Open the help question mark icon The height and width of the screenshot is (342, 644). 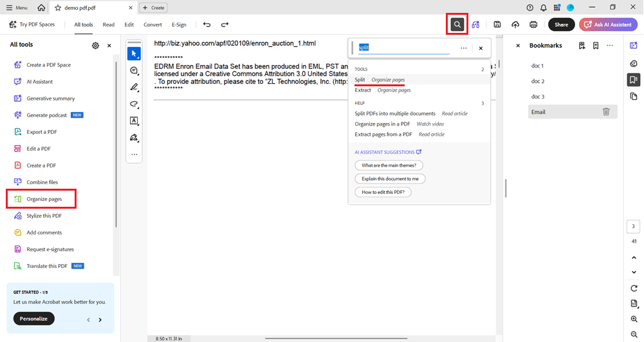click(530, 7)
